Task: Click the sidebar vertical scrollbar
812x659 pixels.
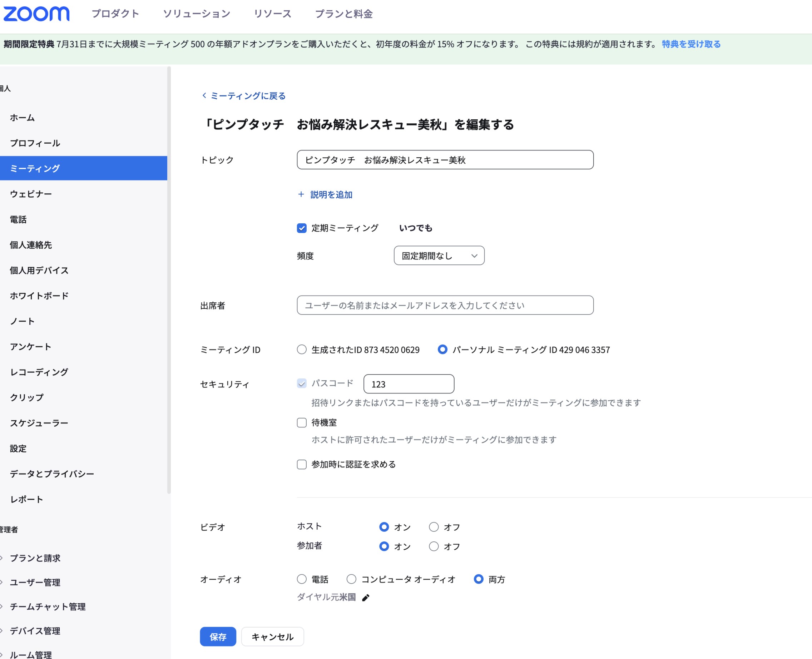Action: coord(169,280)
